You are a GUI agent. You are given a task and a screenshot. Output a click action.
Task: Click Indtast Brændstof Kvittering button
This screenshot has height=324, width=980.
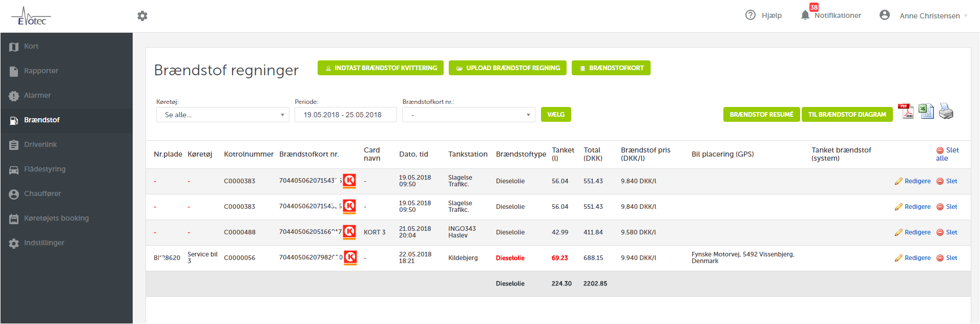coord(381,68)
